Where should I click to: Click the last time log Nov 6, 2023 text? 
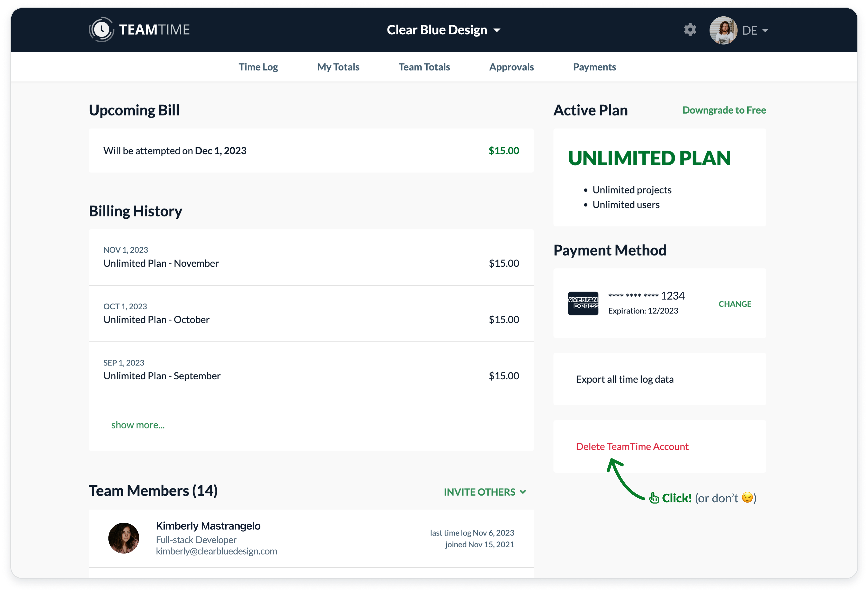click(x=472, y=533)
